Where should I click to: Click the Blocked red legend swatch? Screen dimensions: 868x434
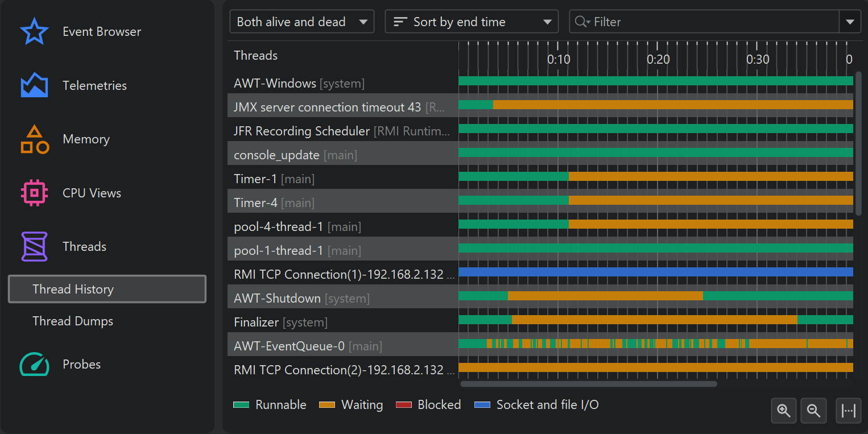[403, 405]
